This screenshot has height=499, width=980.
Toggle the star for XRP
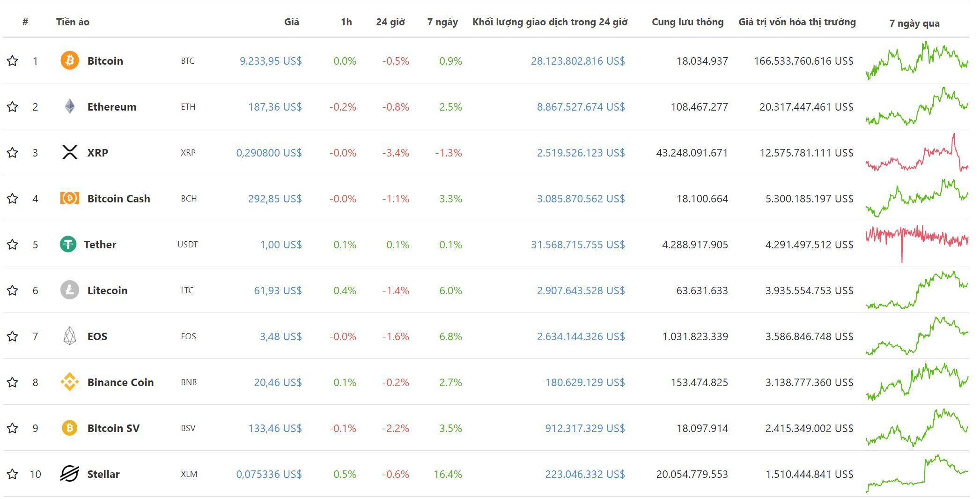[x=13, y=152]
